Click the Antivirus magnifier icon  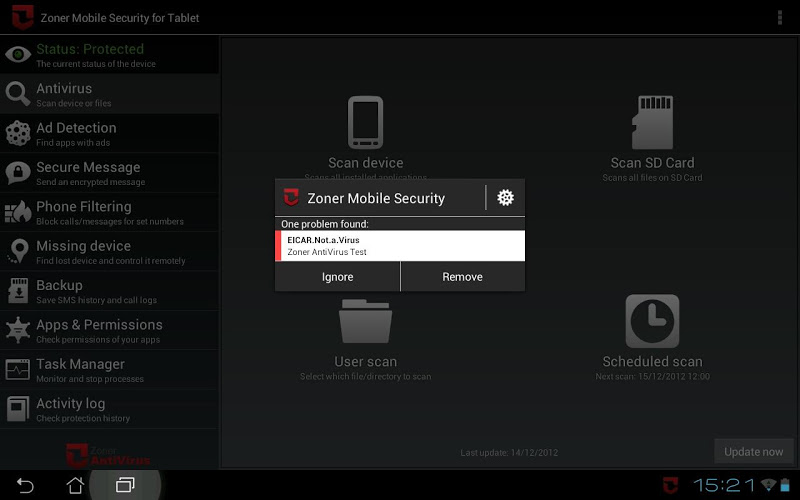18,94
